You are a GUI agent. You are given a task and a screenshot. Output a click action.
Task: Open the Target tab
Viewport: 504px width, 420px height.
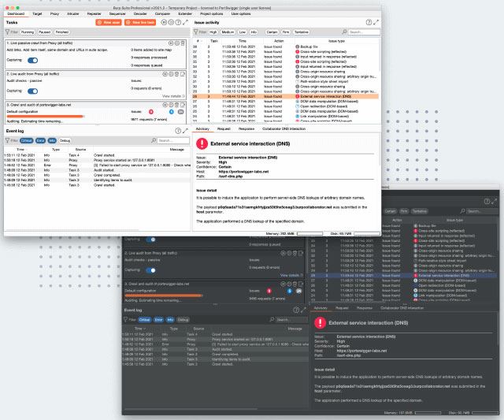[x=37, y=14]
